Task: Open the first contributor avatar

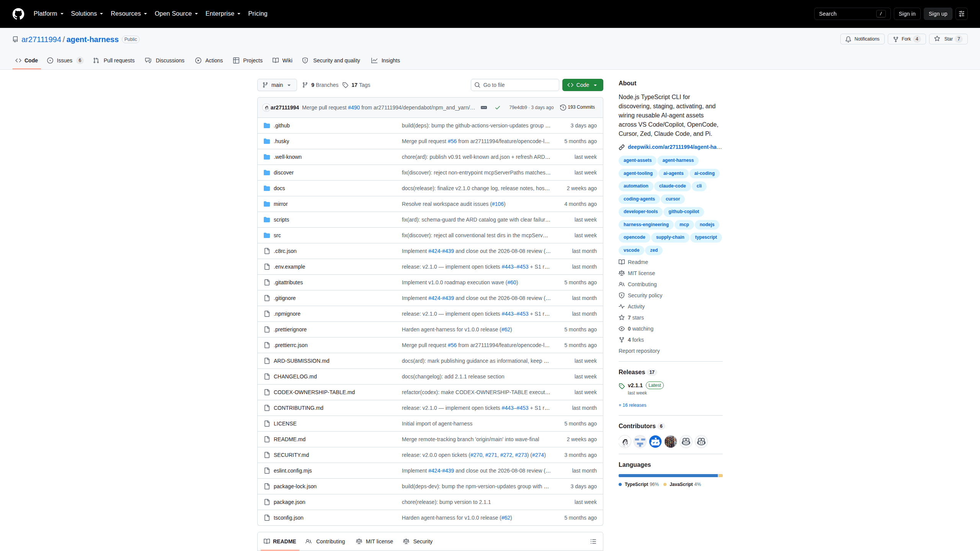Action: coord(625,442)
